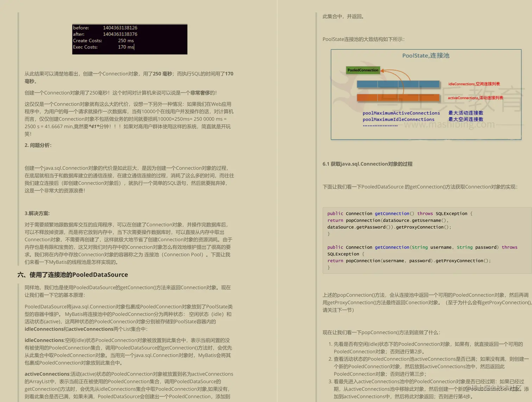
Task: Click the code line starting 'return popConnection(dataSource.getUsername(),'
Action: click(388, 221)
